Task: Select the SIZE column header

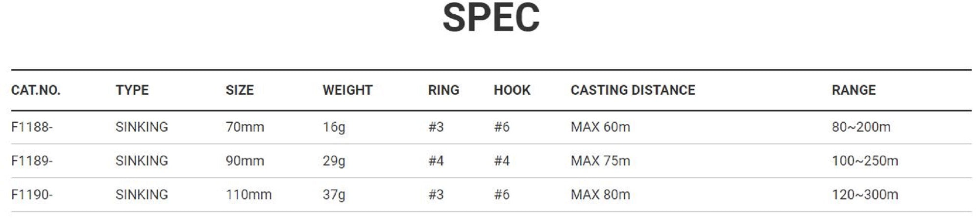Action: 240,90
